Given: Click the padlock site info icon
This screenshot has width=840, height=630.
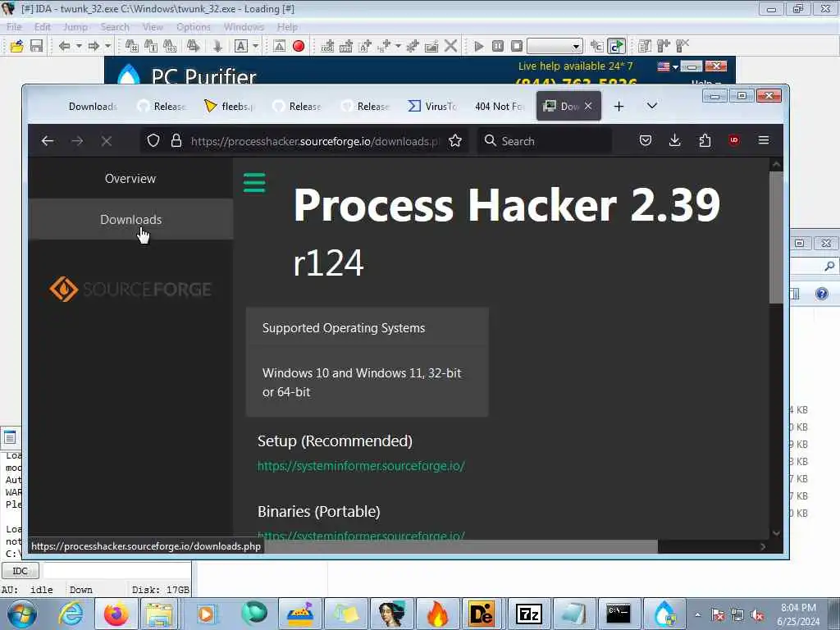Looking at the screenshot, I should [x=176, y=141].
